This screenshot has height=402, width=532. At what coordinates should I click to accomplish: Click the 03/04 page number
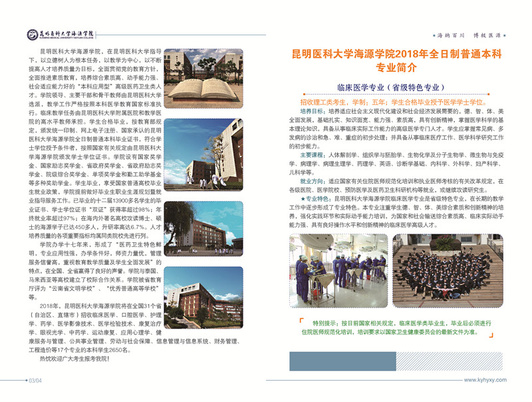[35, 380]
